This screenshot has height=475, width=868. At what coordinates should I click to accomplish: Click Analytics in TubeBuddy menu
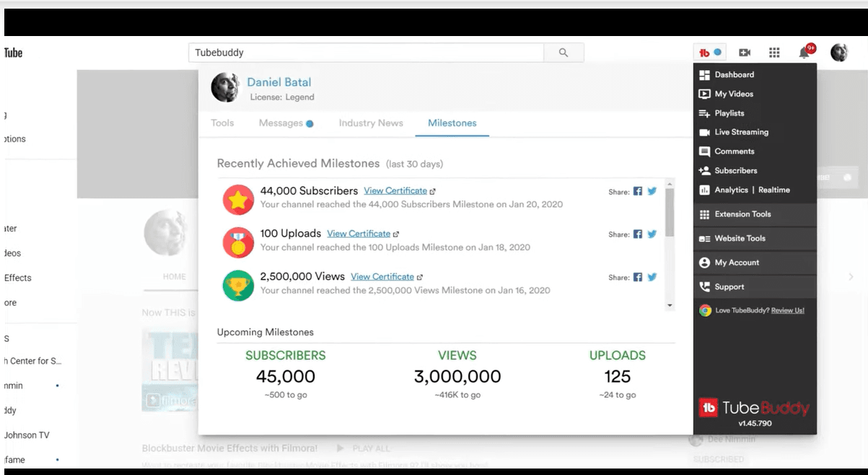(x=731, y=190)
